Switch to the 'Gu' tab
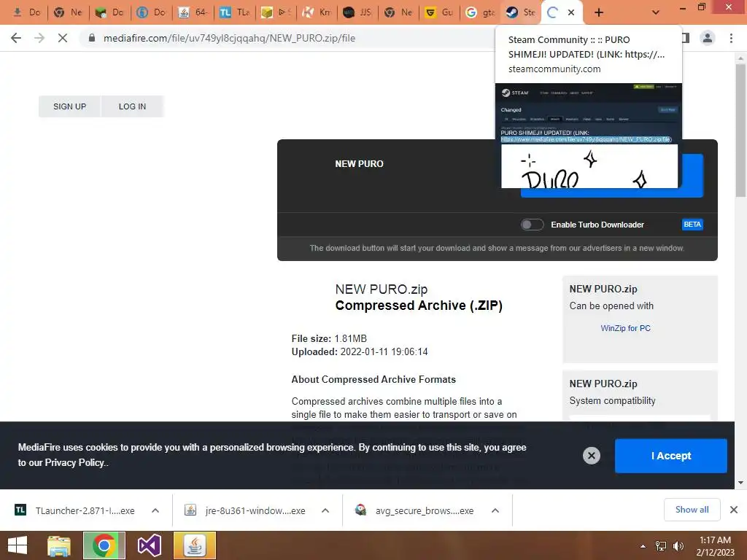 point(438,12)
